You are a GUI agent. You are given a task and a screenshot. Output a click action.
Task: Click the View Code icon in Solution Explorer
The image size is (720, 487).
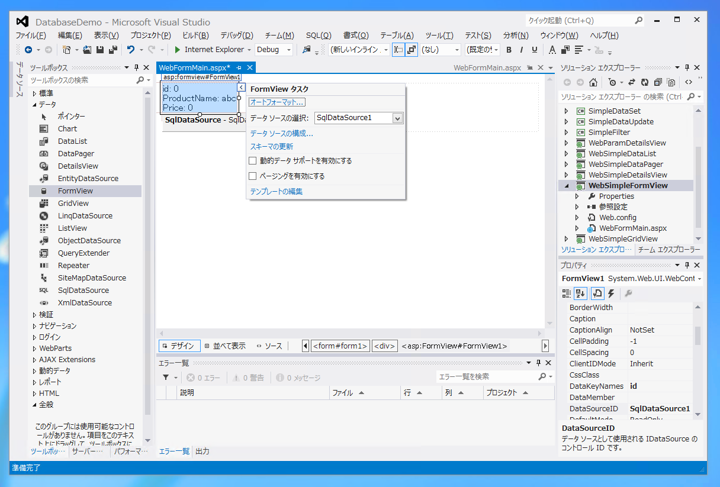click(688, 82)
